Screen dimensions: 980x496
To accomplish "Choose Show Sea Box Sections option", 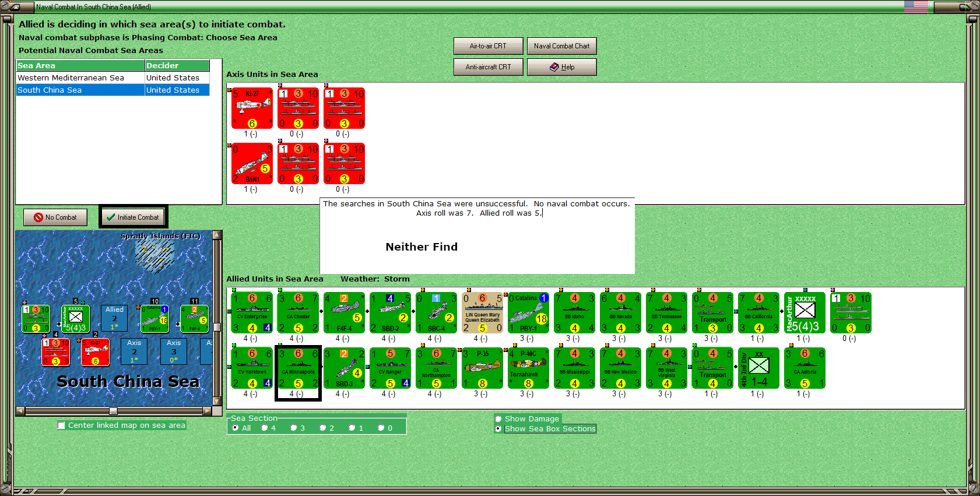I will pyautogui.click(x=498, y=428).
